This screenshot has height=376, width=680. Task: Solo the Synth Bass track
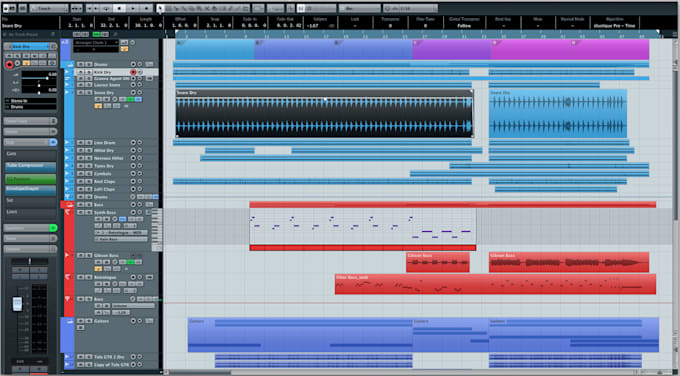click(88, 213)
